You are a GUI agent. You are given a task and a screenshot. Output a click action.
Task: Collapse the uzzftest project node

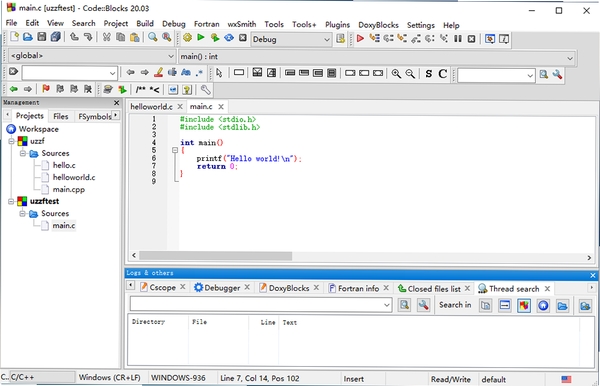tap(11, 201)
